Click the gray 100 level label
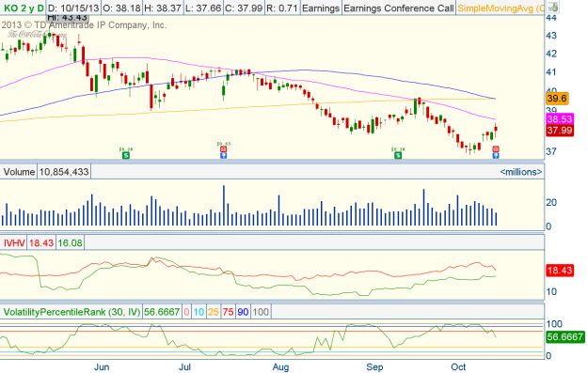The height and width of the screenshot is (373, 588). point(261,312)
